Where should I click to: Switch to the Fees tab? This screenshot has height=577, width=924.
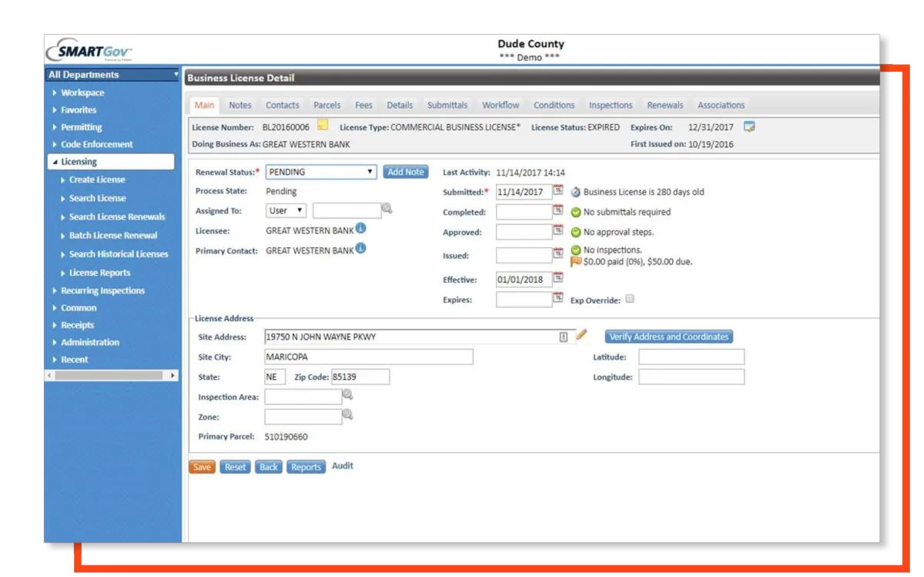tap(363, 106)
